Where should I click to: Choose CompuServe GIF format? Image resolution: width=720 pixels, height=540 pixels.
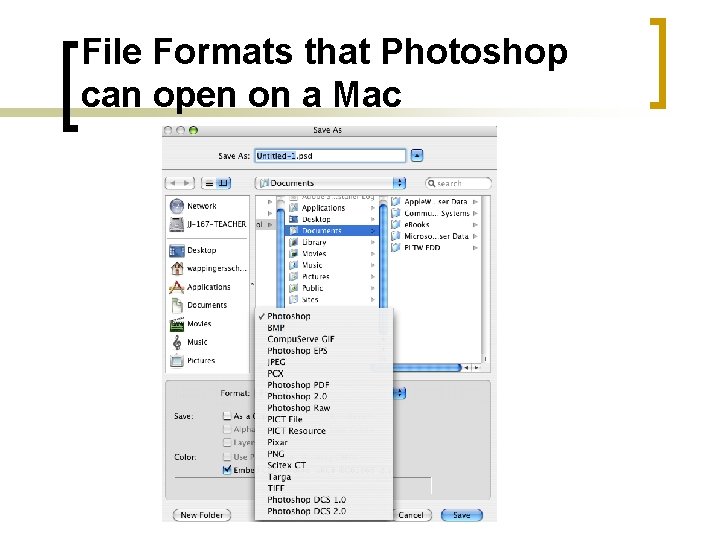pos(324,339)
